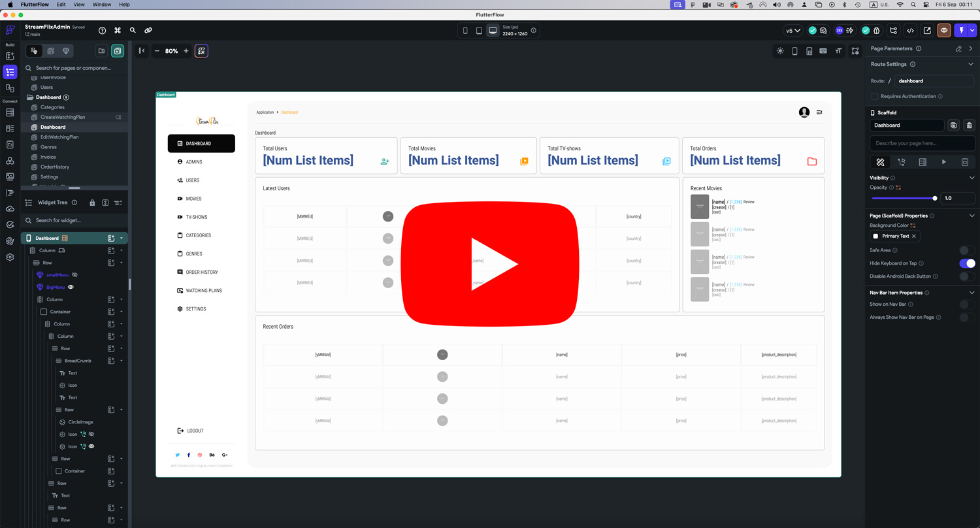Play the video with red YouTube button

point(489,264)
